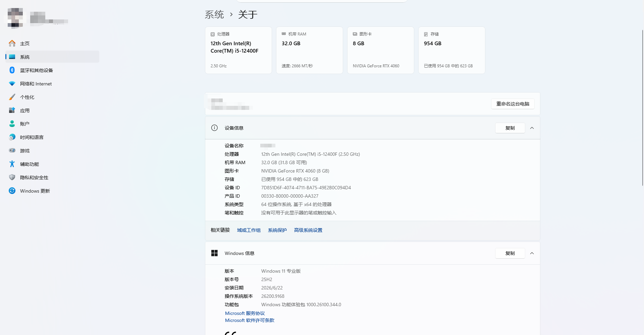Open 主页 in the settings sidebar
The image size is (644, 335).
tap(52, 43)
